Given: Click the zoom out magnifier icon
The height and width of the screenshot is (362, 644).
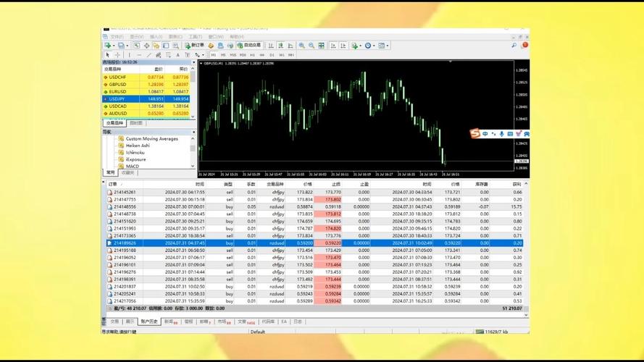Looking at the screenshot, I should pyautogui.click(x=311, y=46).
